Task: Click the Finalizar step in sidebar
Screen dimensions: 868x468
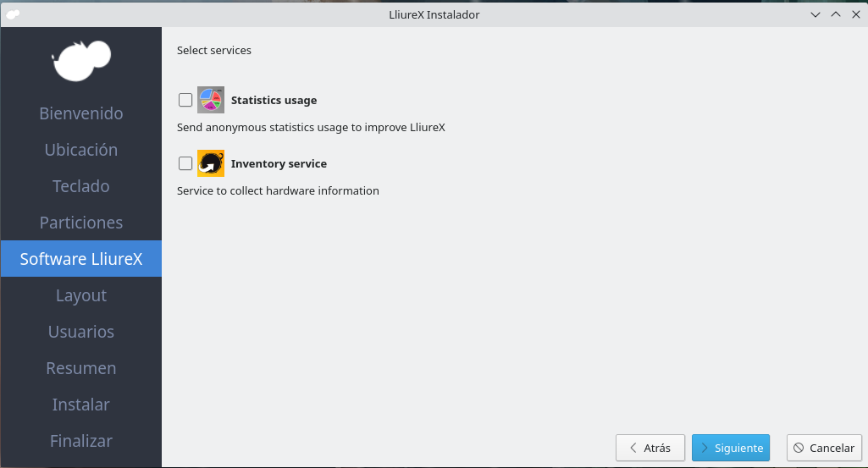Action: (81, 441)
